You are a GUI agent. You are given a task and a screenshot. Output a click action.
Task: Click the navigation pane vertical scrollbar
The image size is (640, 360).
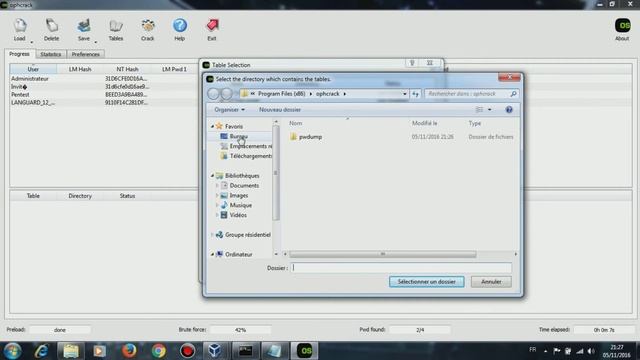(x=276, y=173)
